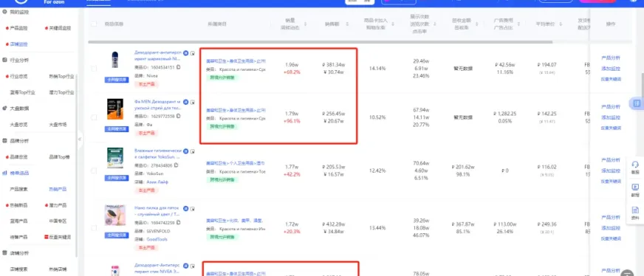This screenshot has width=644, height=276.
Task: Expand the 行业分析 sidebar section
Action: (19, 61)
